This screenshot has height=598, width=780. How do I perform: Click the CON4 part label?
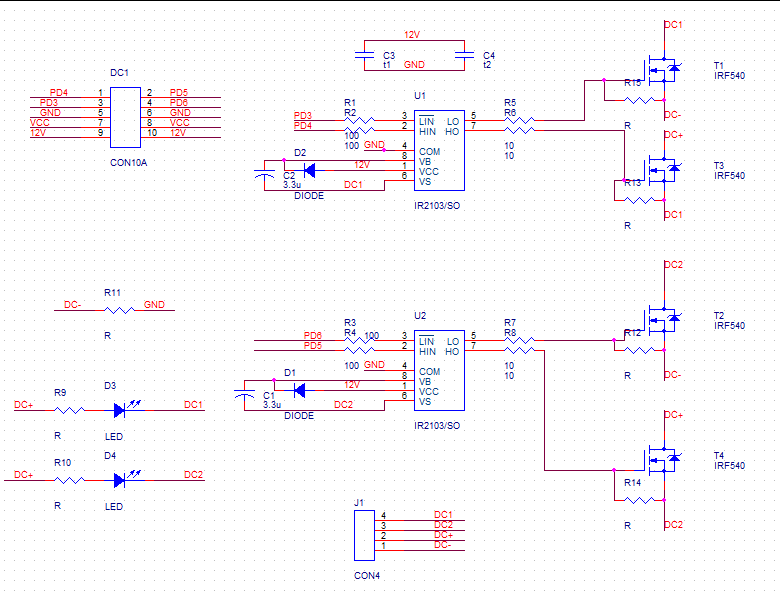point(367,576)
